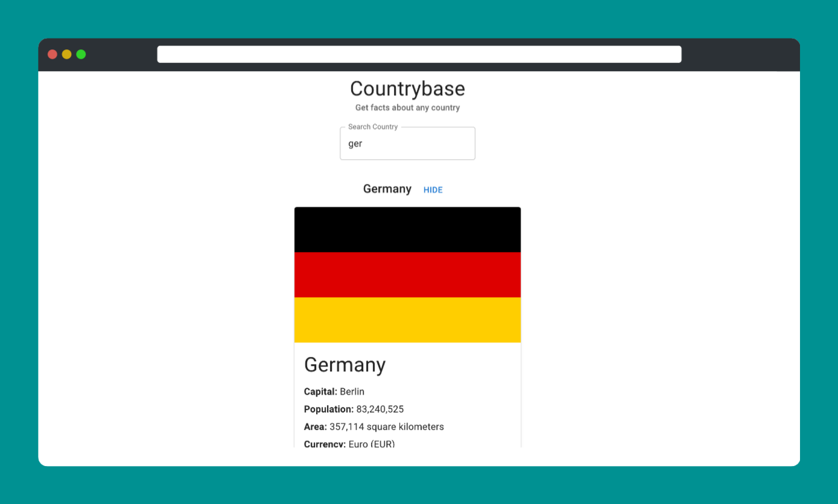The height and width of the screenshot is (504, 838).
Task: Hide the Germany result card
Action: tap(433, 189)
